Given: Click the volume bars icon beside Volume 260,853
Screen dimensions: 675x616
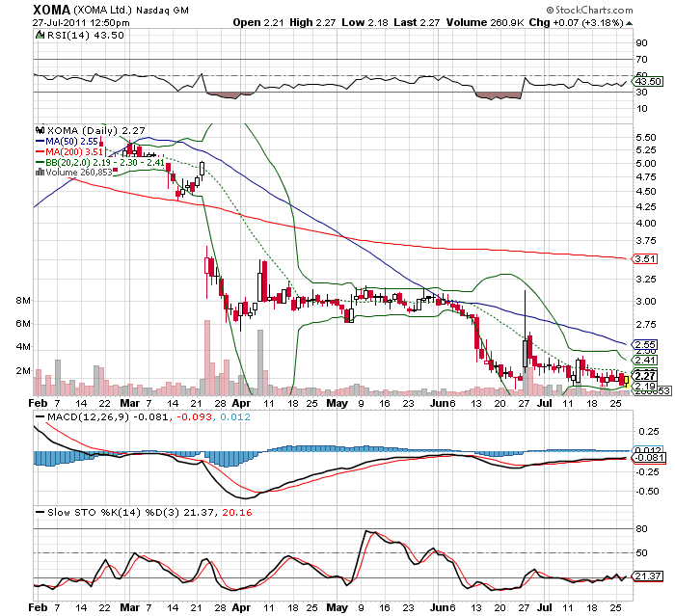Looking at the screenshot, I should [40, 173].
